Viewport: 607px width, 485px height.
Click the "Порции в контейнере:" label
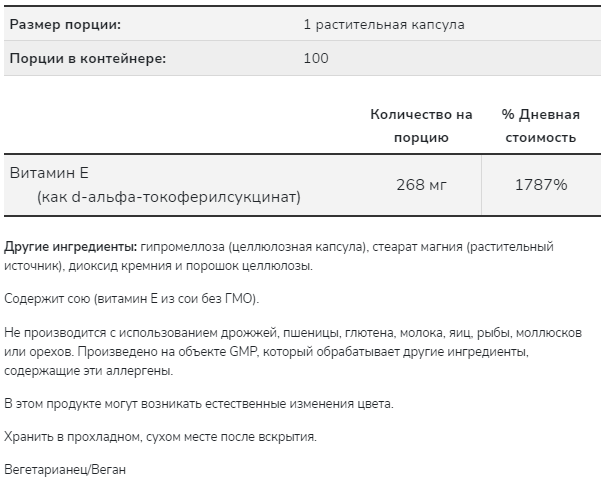coord(87,58)
